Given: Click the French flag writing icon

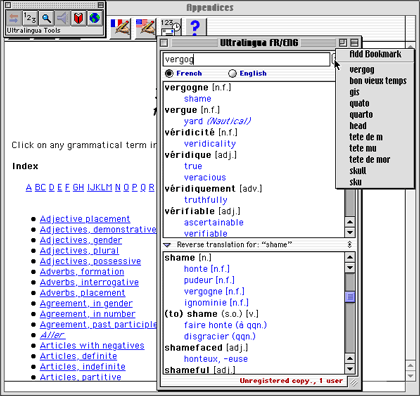Looking at the screenshot, I should [120, 28].
